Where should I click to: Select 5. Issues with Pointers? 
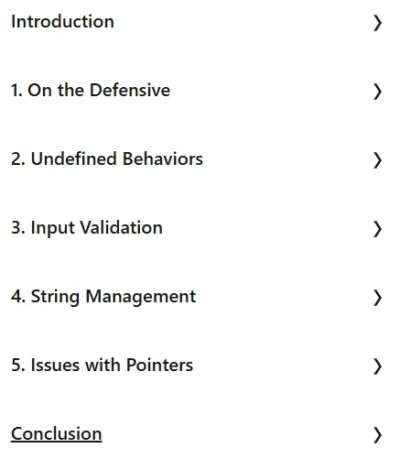click(200, 365)
